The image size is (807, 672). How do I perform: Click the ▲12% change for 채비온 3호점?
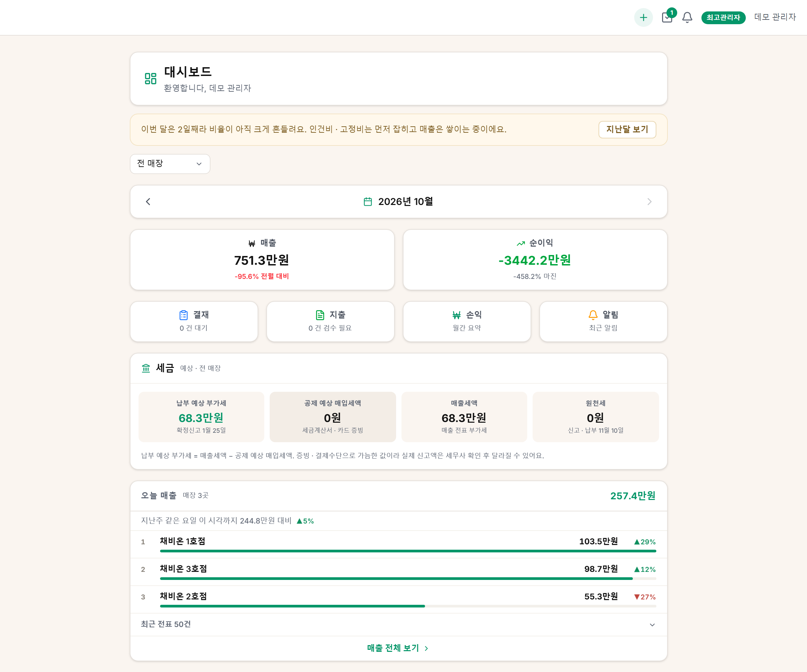tap(645, 570)
